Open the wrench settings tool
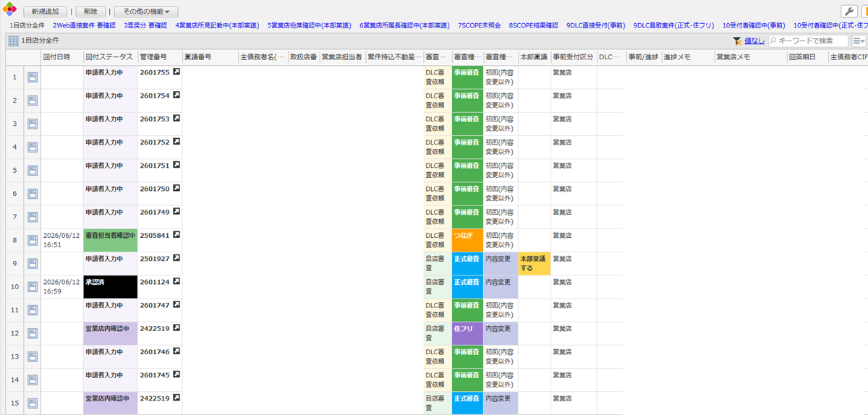The height and width of the screenshot is (415, 868). point(849,11)
